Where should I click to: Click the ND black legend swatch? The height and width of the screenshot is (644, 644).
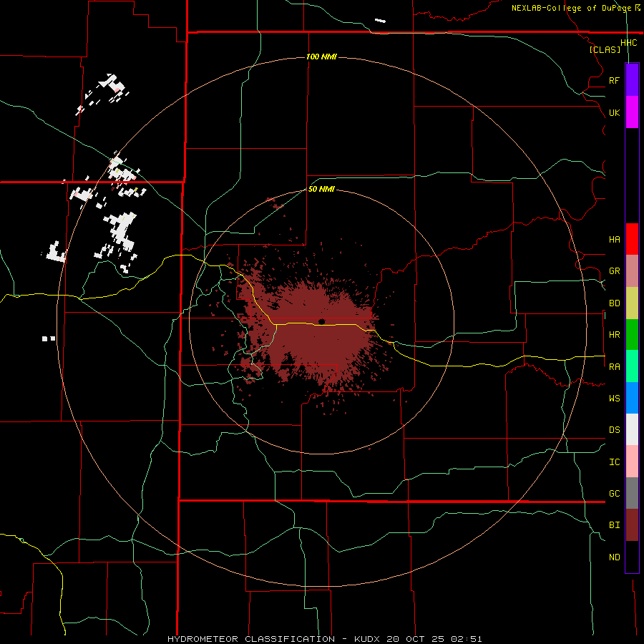tap(632, 557)
